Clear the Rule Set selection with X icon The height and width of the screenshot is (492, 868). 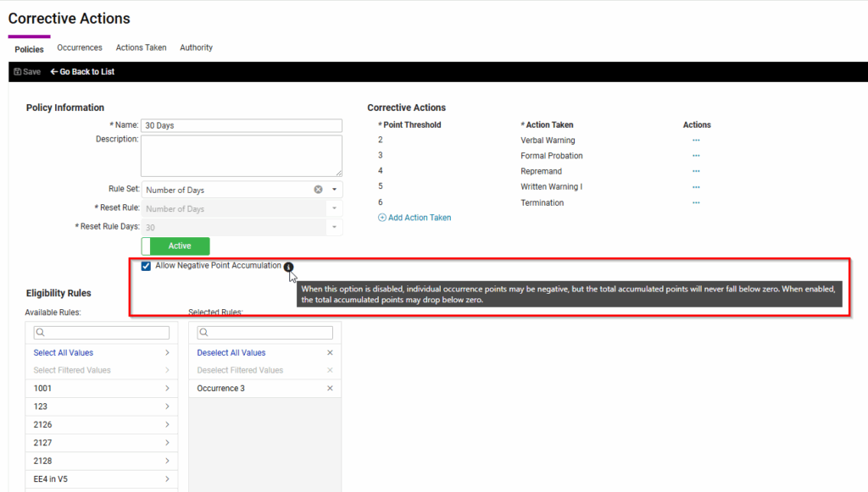pos(319,190)
